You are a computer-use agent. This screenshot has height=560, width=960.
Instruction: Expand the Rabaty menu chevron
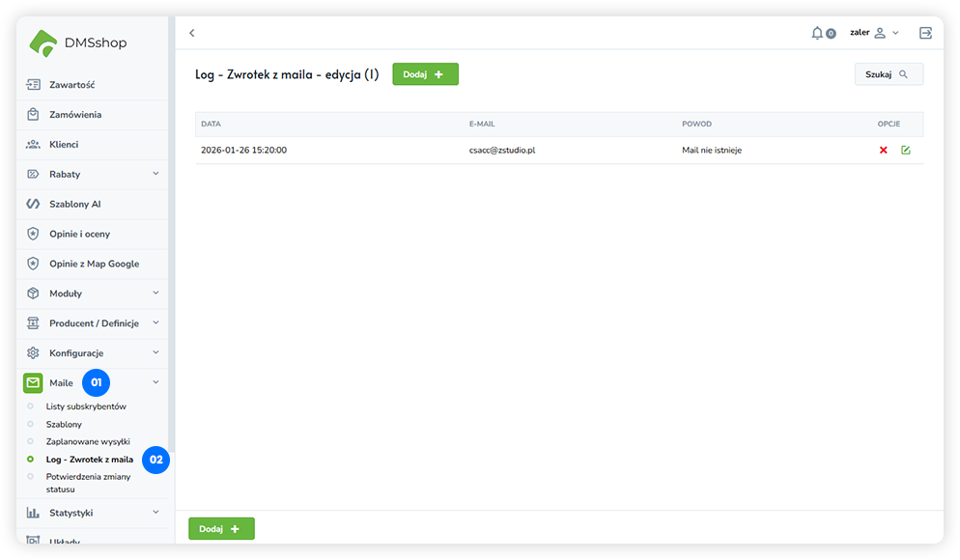pos(155,174)
